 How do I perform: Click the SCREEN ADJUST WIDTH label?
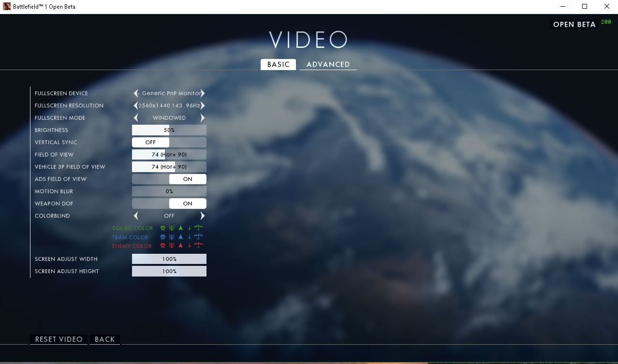(66, 259)
